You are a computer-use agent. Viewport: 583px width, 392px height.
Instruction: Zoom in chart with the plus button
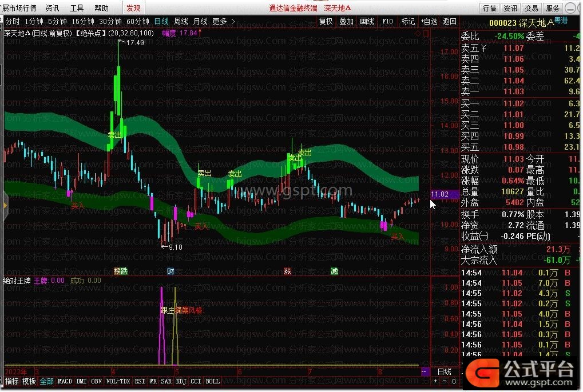click(x=436, y=381)
